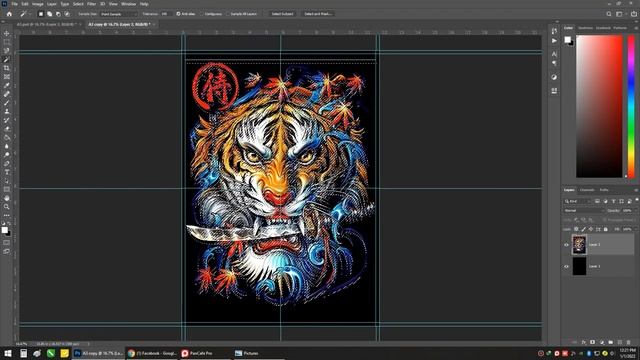
Task: Open the tool preset picker arrow
Action: [x=30, y=14]
